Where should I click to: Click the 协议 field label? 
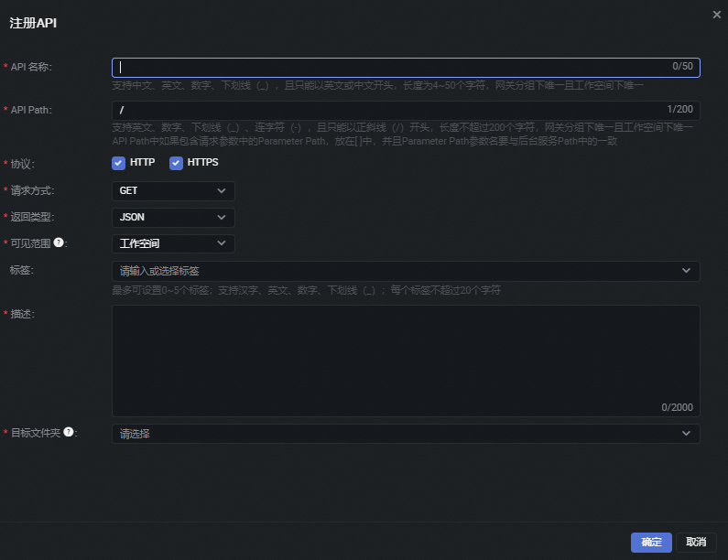pyautogui.click(x=22, y=164)
